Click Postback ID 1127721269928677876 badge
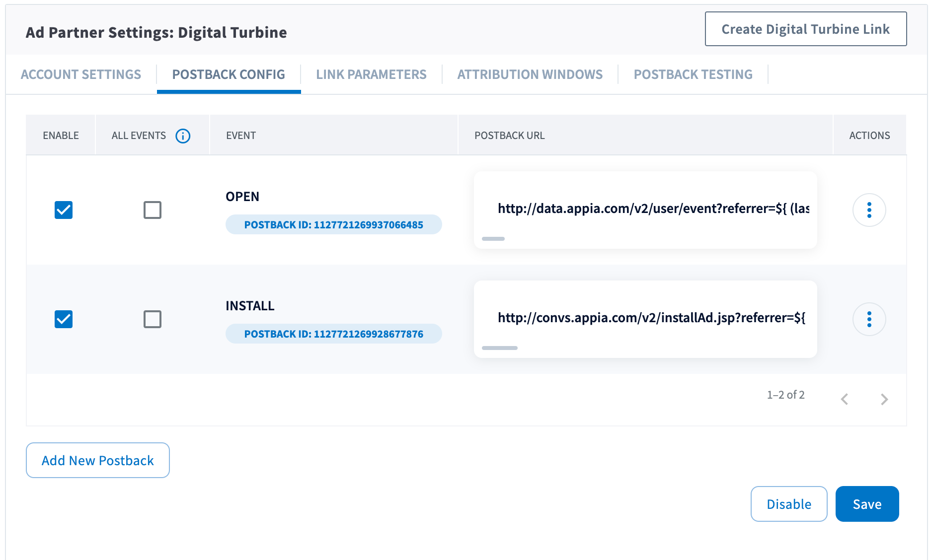 [334, 334]
